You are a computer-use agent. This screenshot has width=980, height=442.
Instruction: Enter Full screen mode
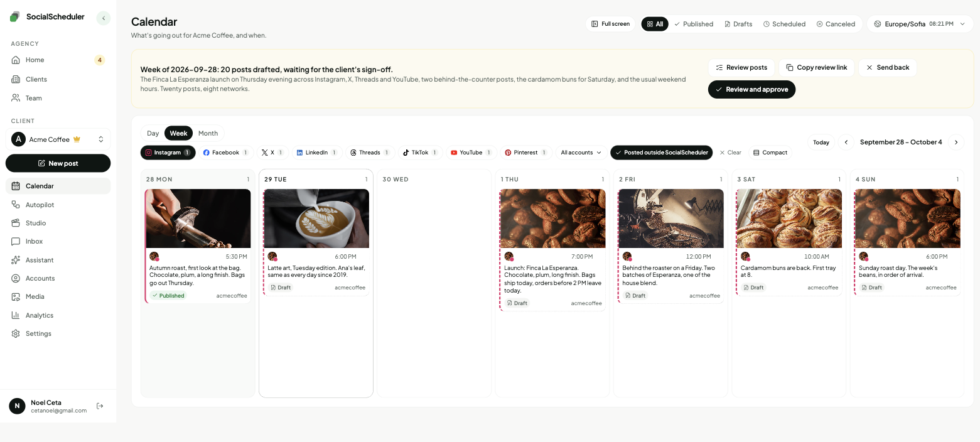pyautogui.click(x=610, y=24)
